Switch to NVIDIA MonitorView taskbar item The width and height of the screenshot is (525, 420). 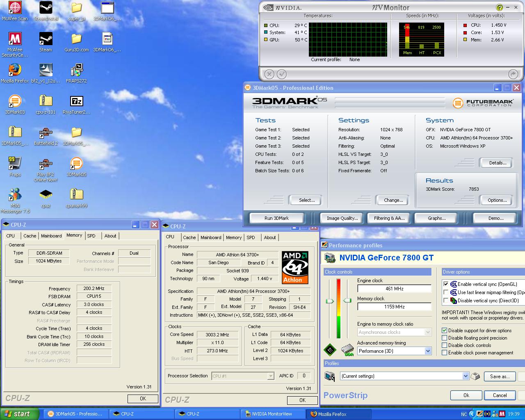tap(273, 414)
